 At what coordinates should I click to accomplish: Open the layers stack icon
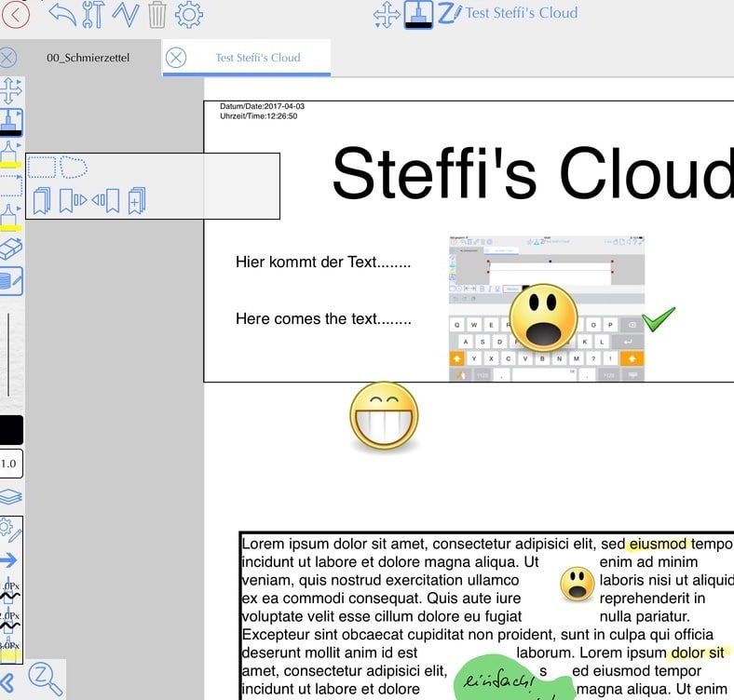[11, 496]
